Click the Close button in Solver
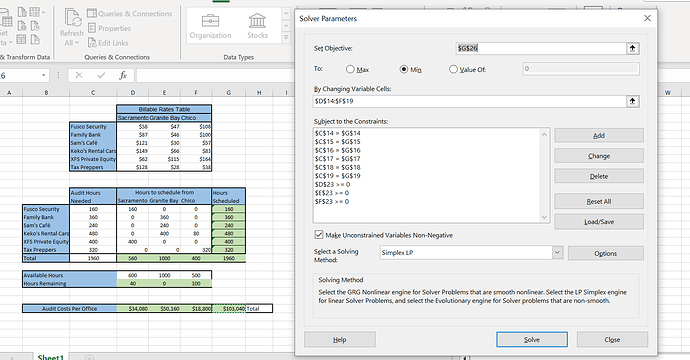Screen dimensions: 690x360 (x=612, y=339)
